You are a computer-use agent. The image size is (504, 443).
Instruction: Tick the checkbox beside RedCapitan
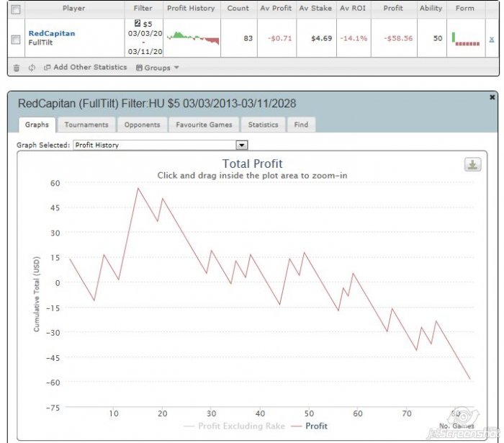[15, 40]
